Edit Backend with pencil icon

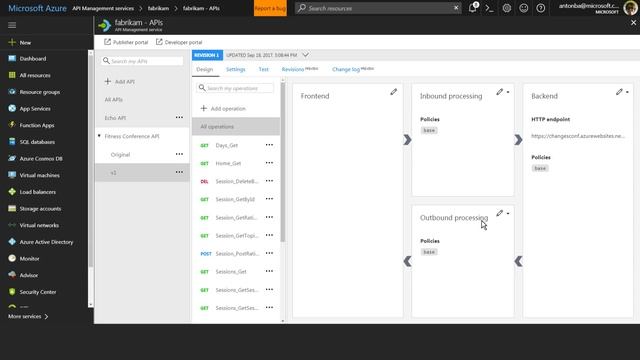click(619, 92)
